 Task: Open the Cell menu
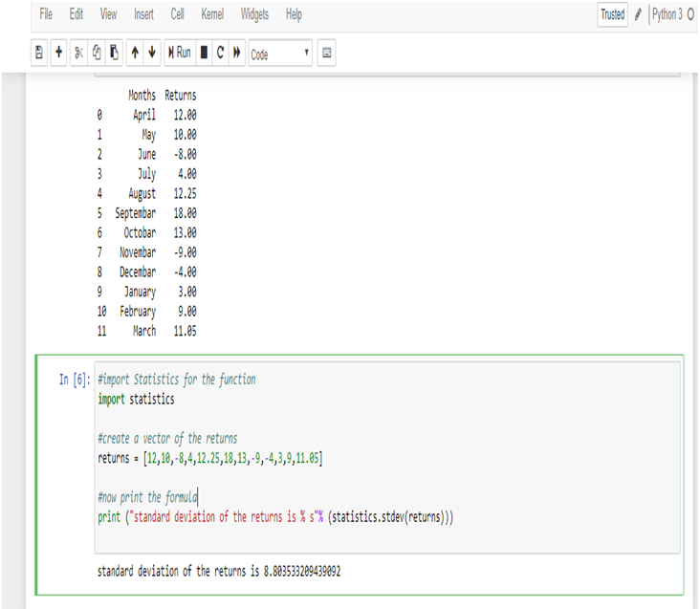coord(177,14)
